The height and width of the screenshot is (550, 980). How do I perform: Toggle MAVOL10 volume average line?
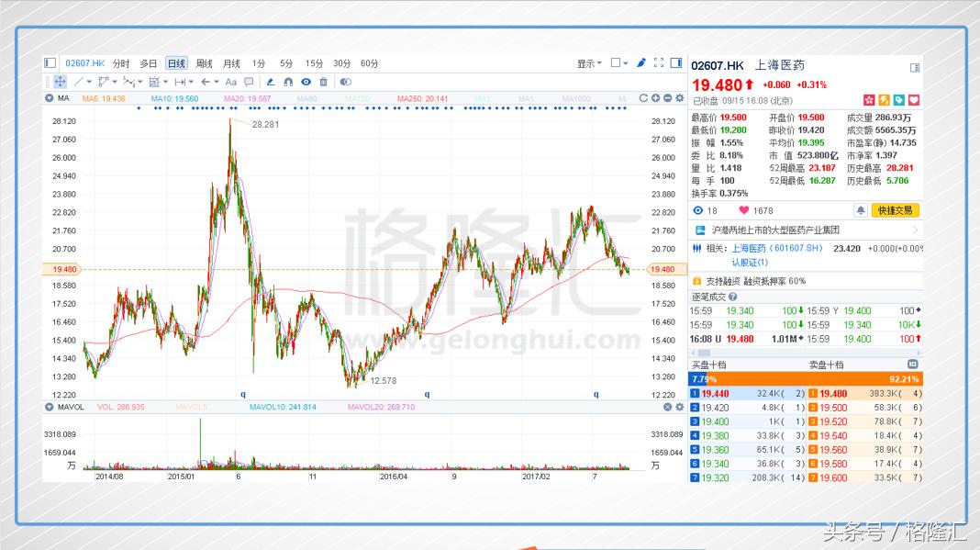283,407
